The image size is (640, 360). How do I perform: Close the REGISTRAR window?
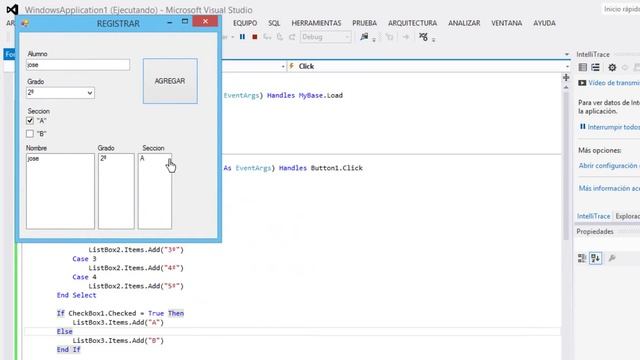coord(205,21)
